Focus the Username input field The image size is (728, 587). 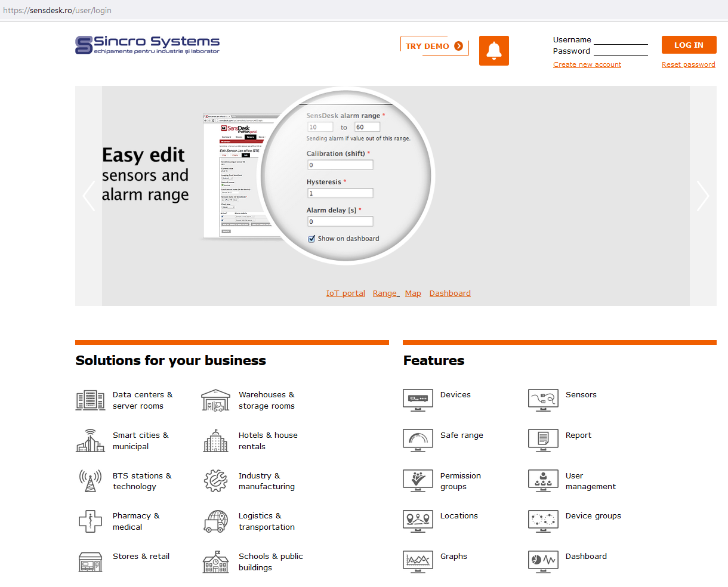[x=621, y=39]
